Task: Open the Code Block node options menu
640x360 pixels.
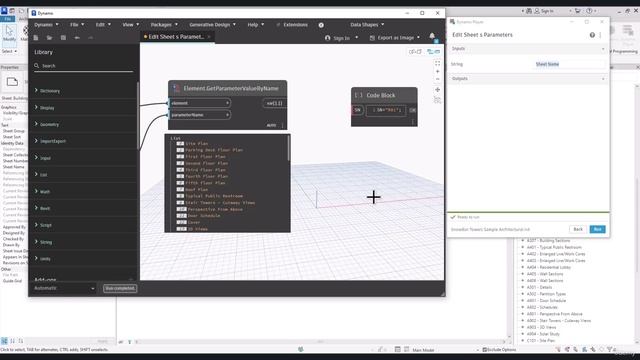Action: pos(413,122)
